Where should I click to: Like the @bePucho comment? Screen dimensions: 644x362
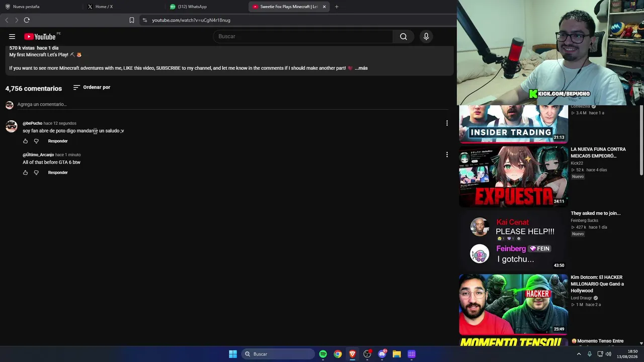point(26,141)
